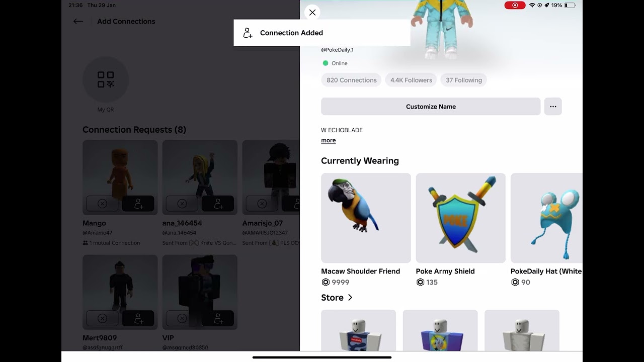Click the '1 mutual Connection' text under Mango
The width and height of the screenshot is (644, 362).
(115, 243)
